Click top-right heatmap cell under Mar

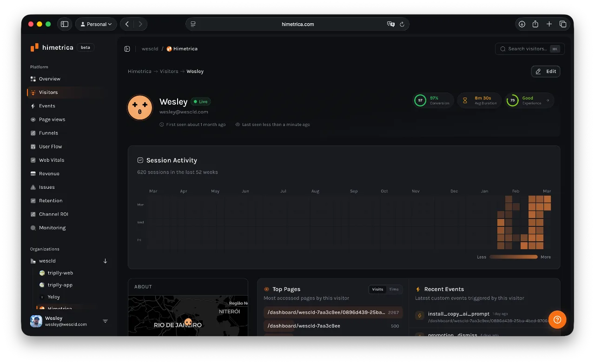click(x=548, y=199)
